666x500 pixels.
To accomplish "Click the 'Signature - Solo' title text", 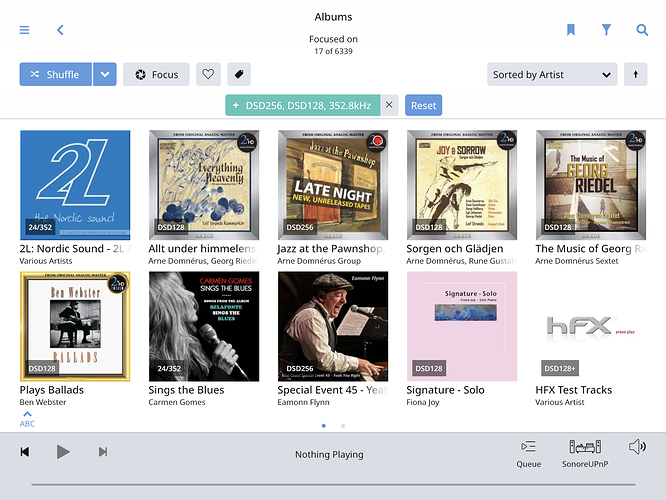I will (x=445, y=390).
